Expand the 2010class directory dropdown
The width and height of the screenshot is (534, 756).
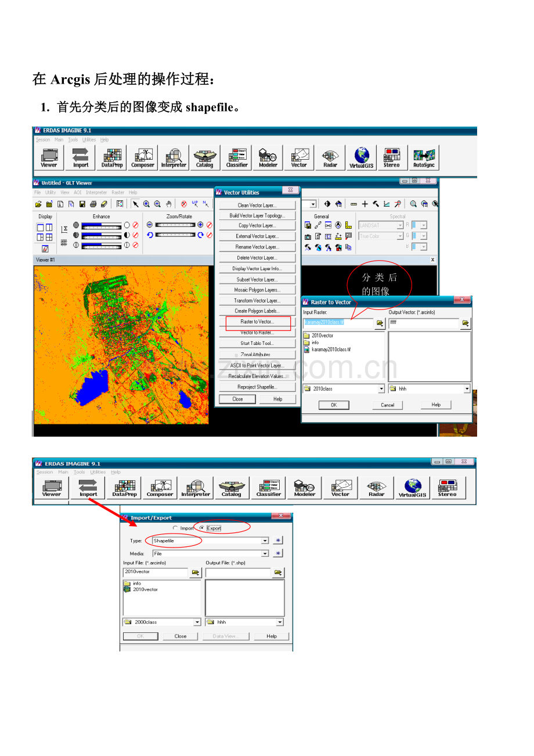tap(381, 389)
